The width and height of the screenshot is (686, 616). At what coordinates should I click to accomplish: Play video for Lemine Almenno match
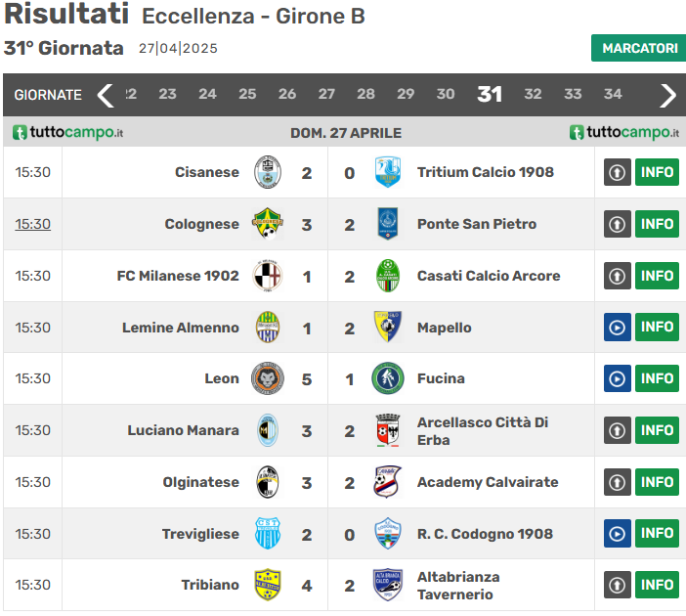click(617, 328)
